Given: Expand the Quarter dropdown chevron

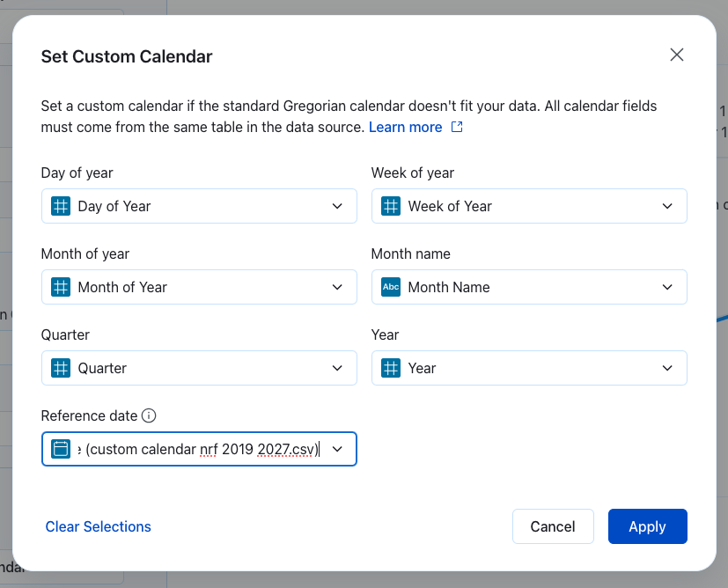Looking at the screenshot, I should tap(337, 368).
